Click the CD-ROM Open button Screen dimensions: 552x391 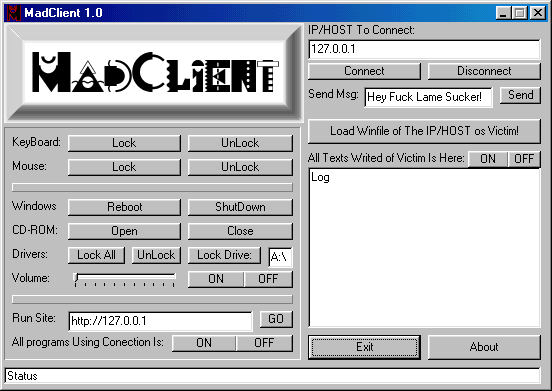pos(124,231)
